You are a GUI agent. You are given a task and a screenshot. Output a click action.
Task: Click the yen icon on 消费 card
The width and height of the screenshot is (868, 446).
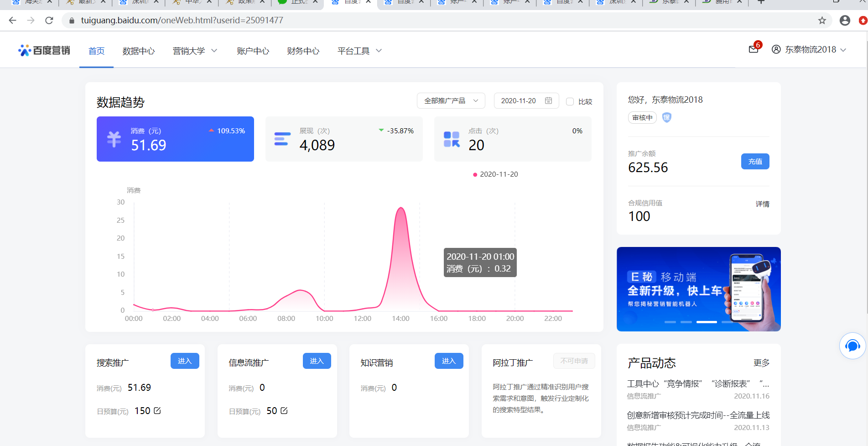point(114,139)
